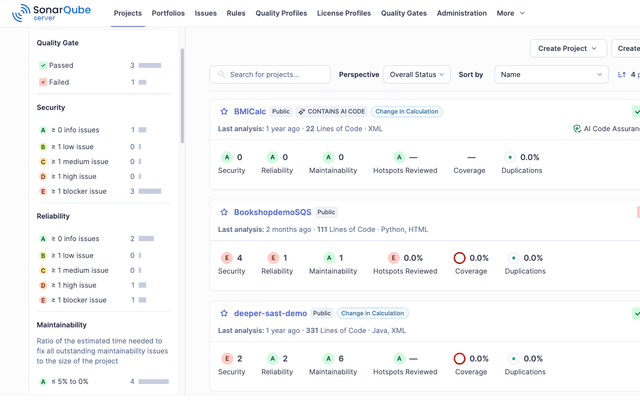
Task: Filter Security by B low issue
Action: pyautogui.click(x=100, y=147)
